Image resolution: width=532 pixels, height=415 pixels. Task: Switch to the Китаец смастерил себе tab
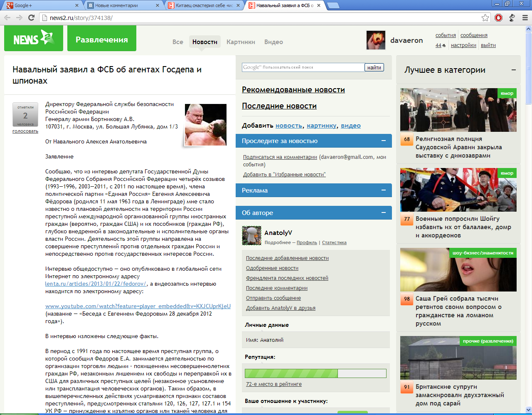point(203,5)
